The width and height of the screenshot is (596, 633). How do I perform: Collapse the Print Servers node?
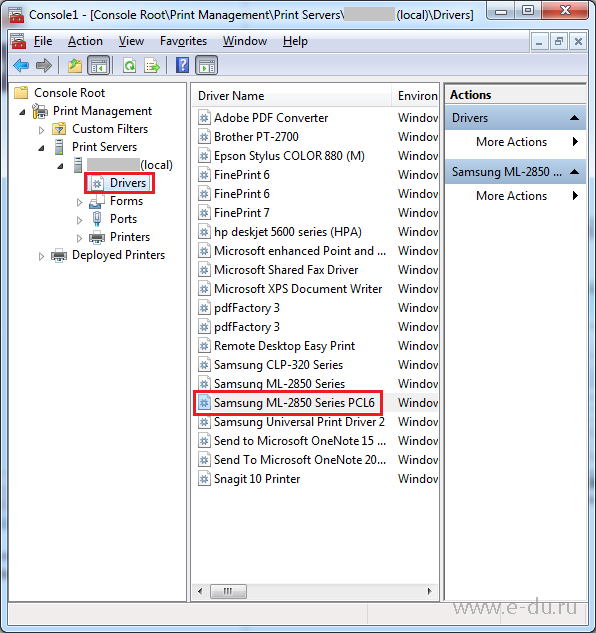click(x=42, y=148)
